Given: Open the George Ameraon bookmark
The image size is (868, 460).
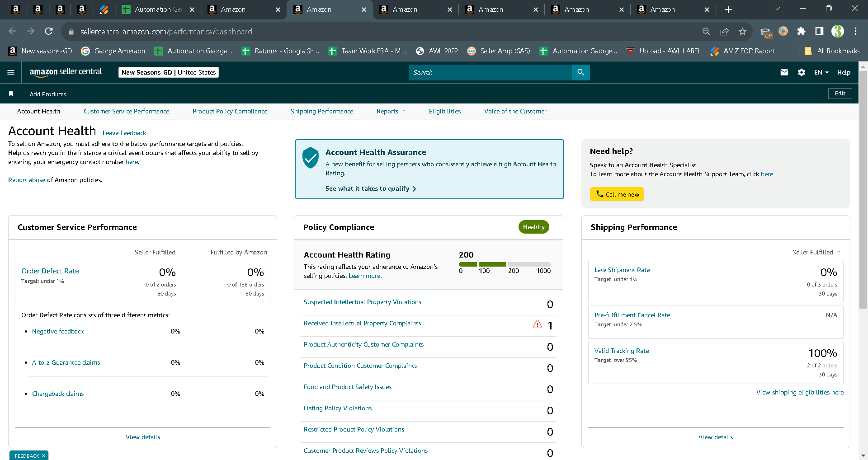Looking at the screenshot, I should coord(113,51).
